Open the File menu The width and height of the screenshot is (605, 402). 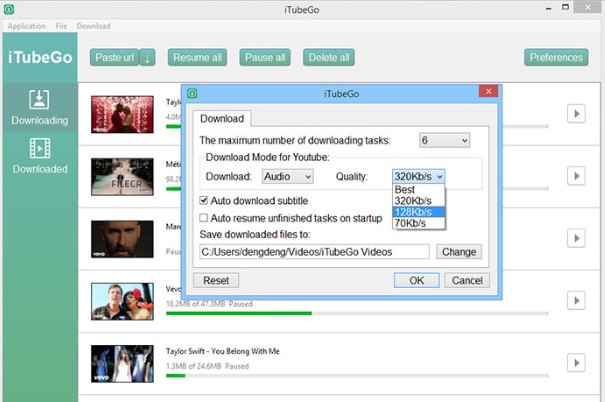[61, 26]
